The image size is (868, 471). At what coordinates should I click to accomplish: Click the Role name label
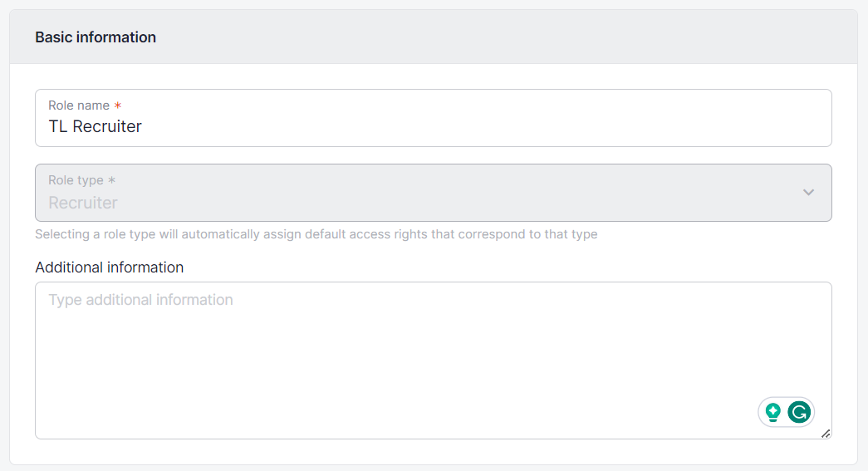point(78,105)
